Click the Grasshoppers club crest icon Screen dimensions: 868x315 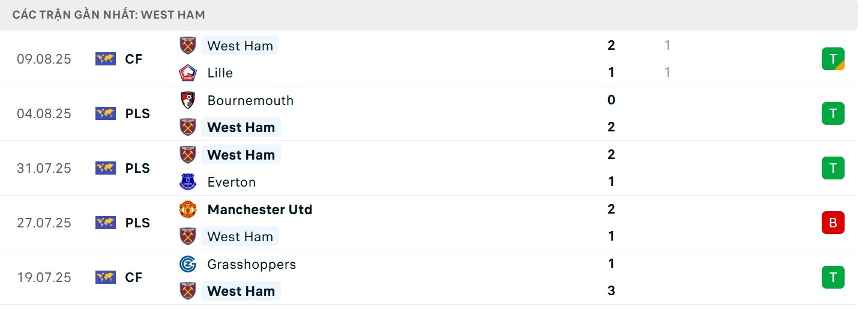tap(188, 264)
